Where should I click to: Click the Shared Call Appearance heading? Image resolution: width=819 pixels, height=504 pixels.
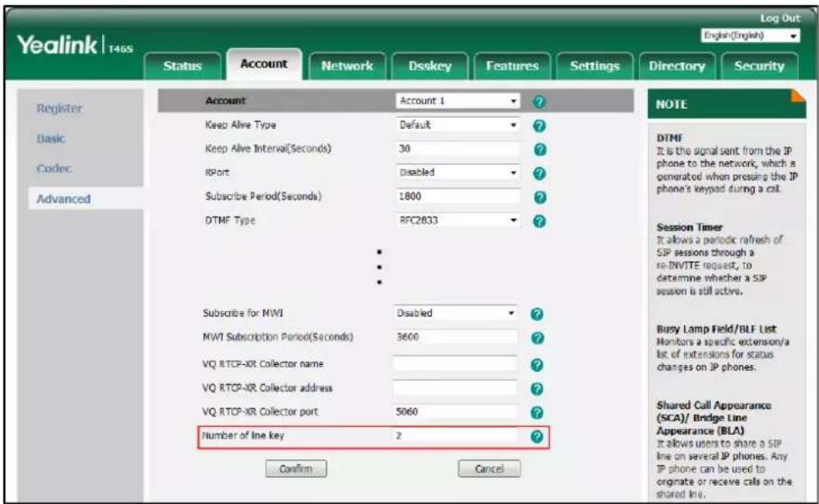(x=714, y=418)
